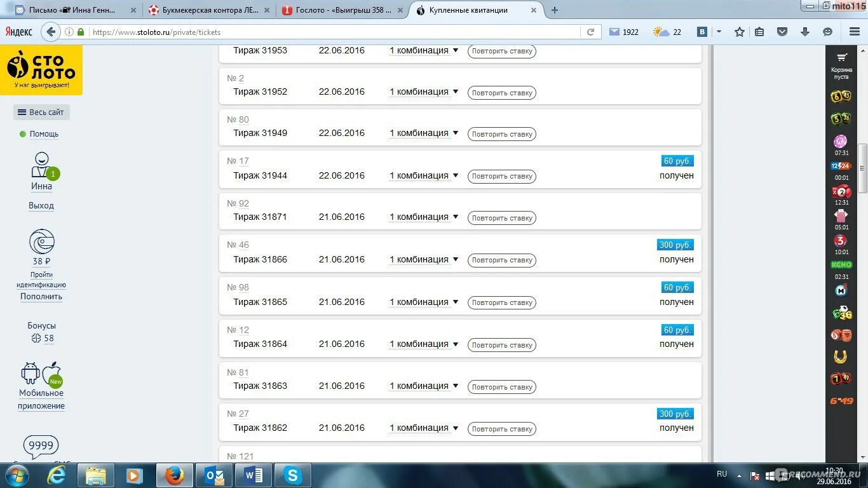Click the Stoloto logo
The image size is (868, 488).
[41, 70]
